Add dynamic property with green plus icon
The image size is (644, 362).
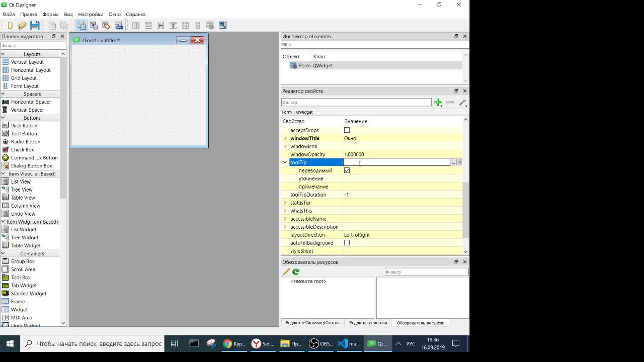(438, 103)
